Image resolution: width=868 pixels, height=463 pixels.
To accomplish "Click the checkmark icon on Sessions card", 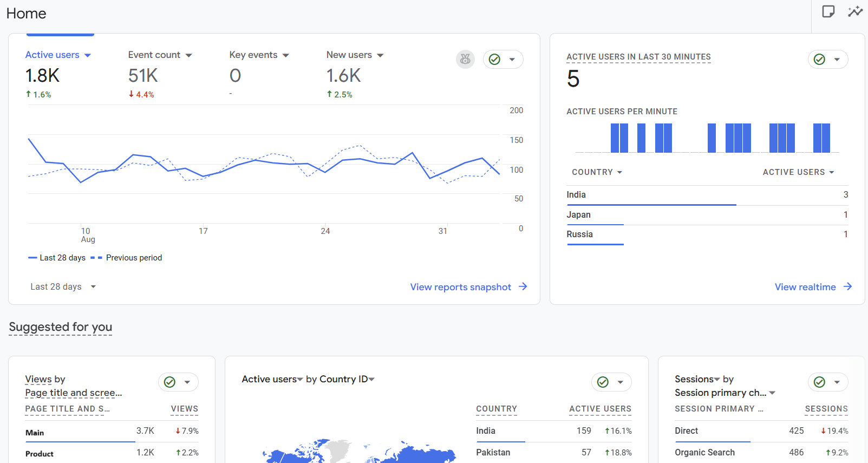I will 819,382.
